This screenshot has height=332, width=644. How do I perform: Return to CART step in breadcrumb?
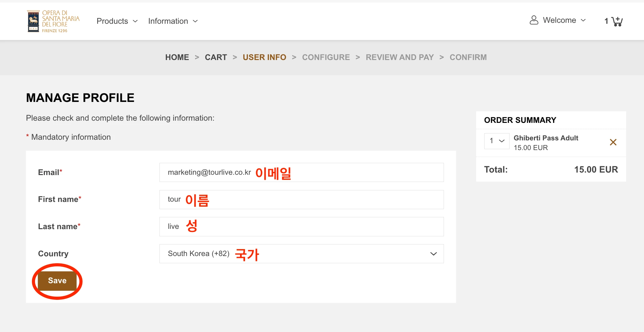point(216,58)
